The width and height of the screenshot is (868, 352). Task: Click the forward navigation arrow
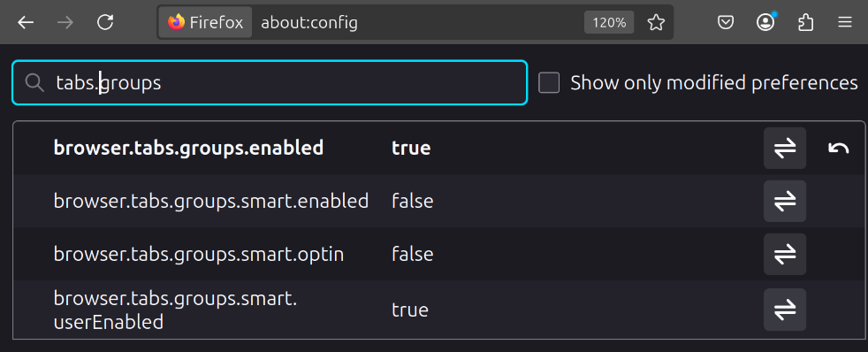[x=65, y=23]
